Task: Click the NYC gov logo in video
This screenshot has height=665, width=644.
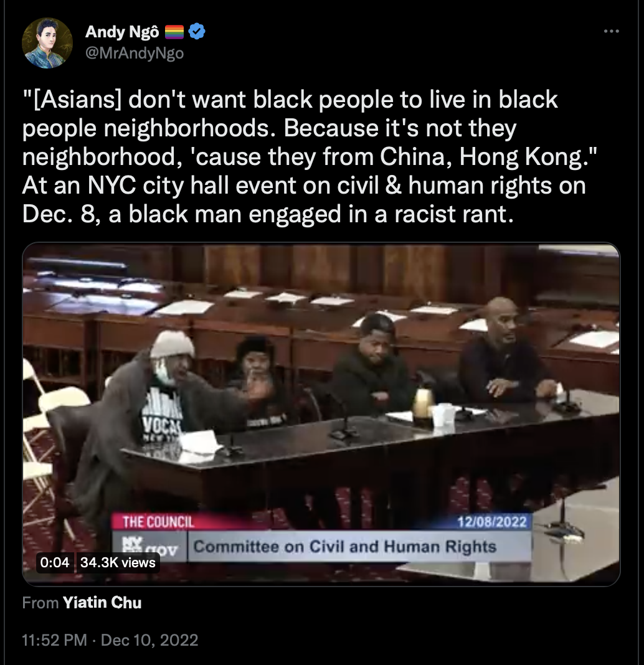Action: click(149, 547)
